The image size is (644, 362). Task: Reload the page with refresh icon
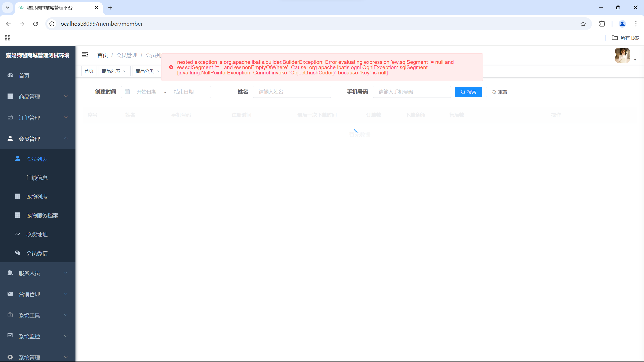(x=35, y=24)
